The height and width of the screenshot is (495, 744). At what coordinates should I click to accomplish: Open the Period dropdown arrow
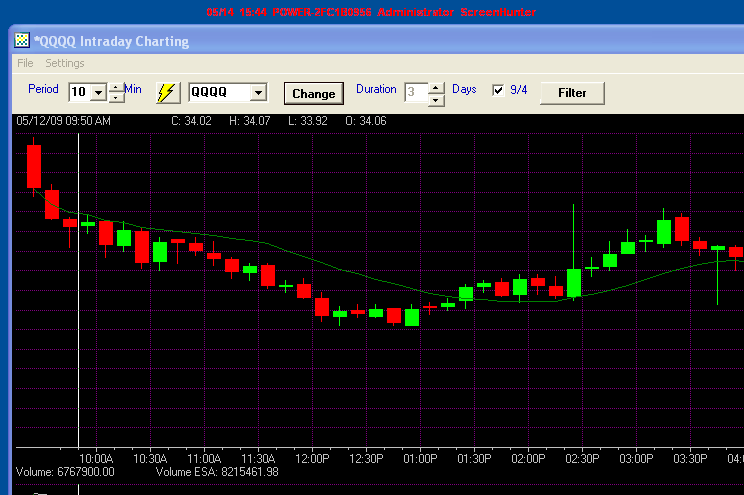(x=99, y=92)
